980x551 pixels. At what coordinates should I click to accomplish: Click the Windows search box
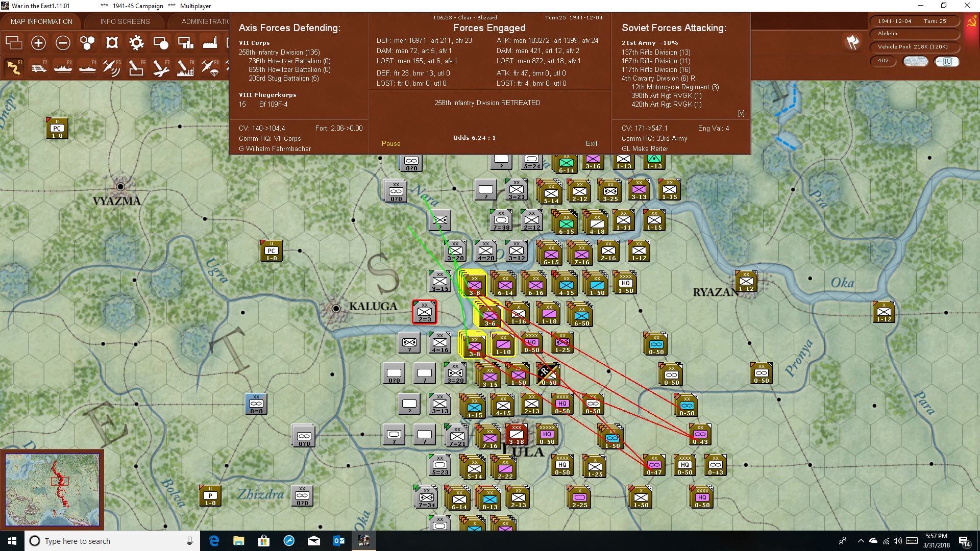point(112,541)
